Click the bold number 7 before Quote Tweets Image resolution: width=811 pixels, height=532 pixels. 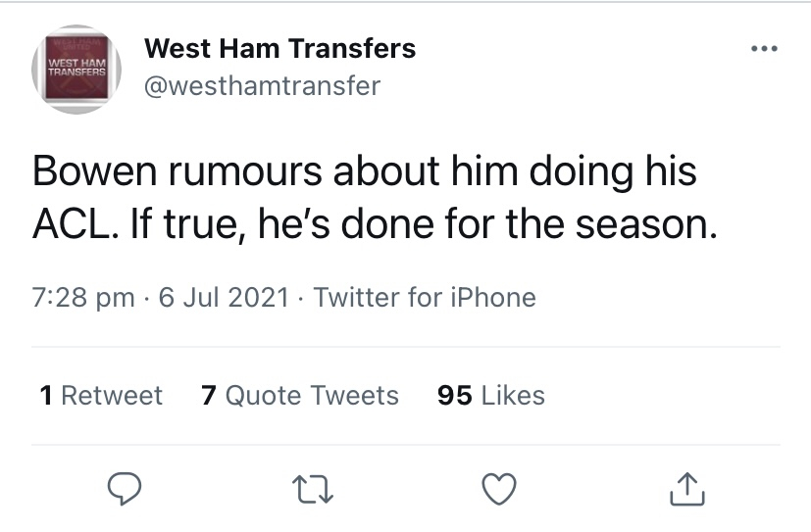[x=208, y=395]
